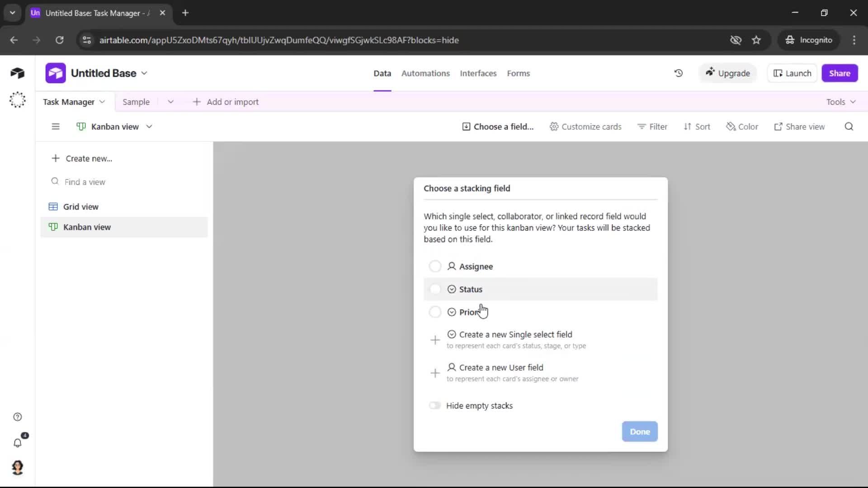Bookmark this page with star icon

click(x=756, y=40)
